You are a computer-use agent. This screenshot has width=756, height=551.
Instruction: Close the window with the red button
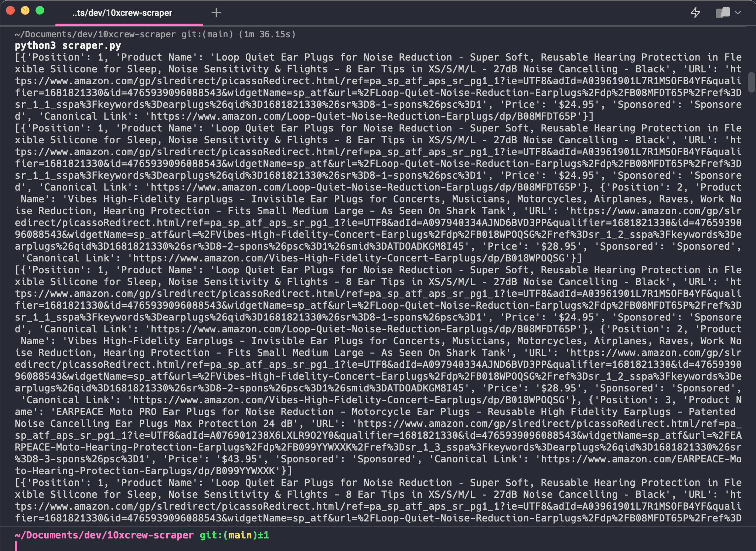(10, 11)
